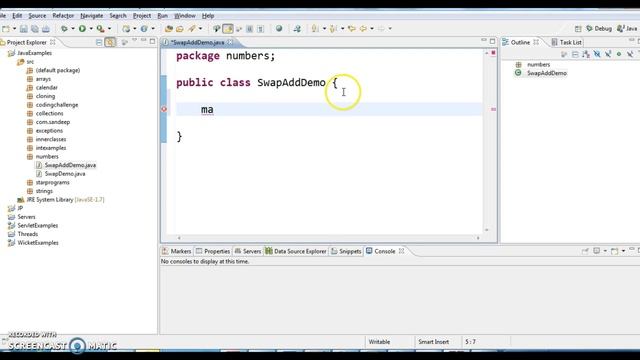
Task: Click the Back navigation arrow icon
Action: click(363, 29)
